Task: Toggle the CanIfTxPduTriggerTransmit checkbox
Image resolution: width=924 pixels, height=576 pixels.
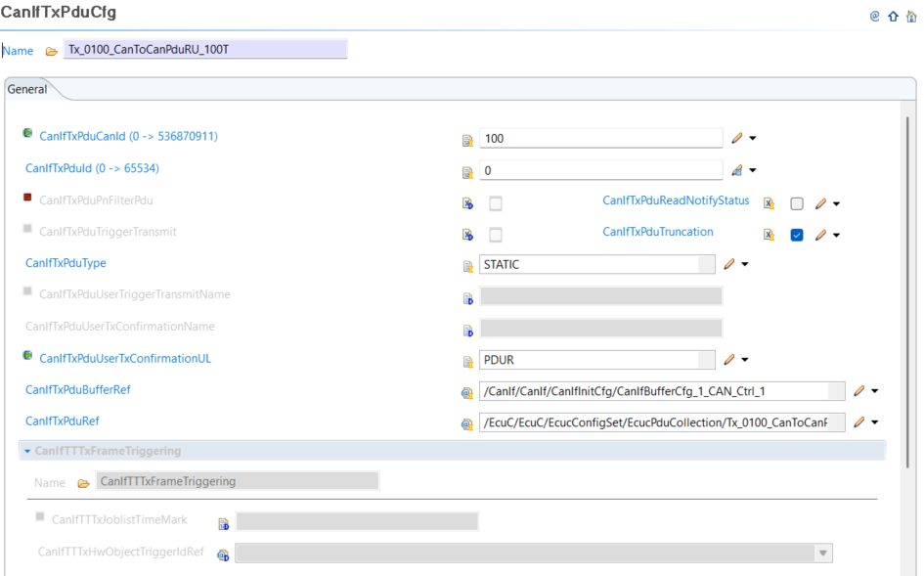Action: point(496,235)
